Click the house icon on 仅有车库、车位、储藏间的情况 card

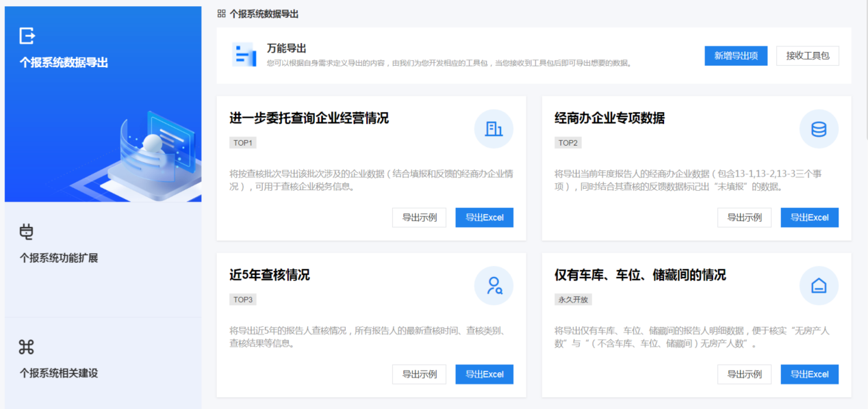point(819,285)
